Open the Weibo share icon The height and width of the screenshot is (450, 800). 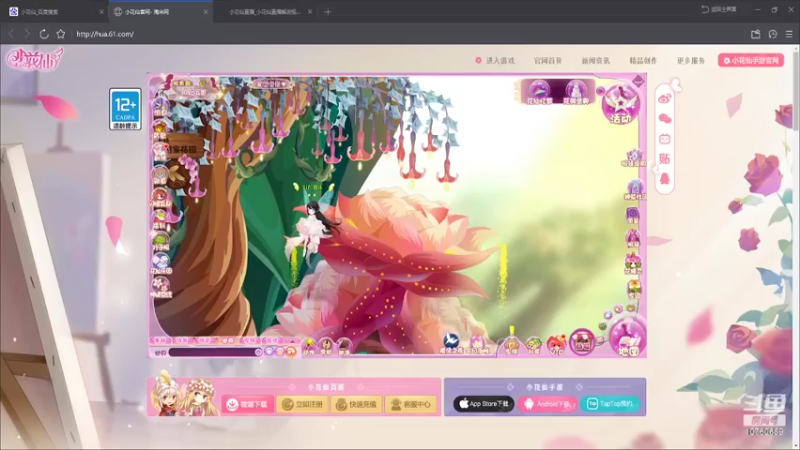tap(664, 98)
